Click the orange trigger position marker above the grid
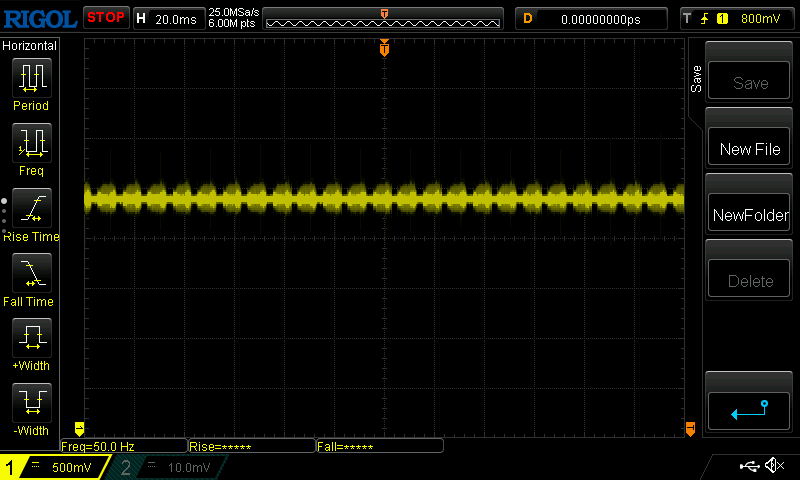This screenshot has height=480, width=800. [x=384, y=47]
